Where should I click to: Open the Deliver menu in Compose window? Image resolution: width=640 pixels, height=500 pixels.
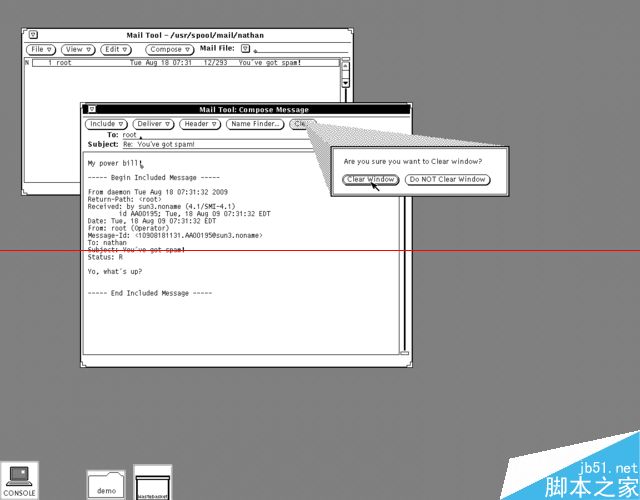point(153,124)
